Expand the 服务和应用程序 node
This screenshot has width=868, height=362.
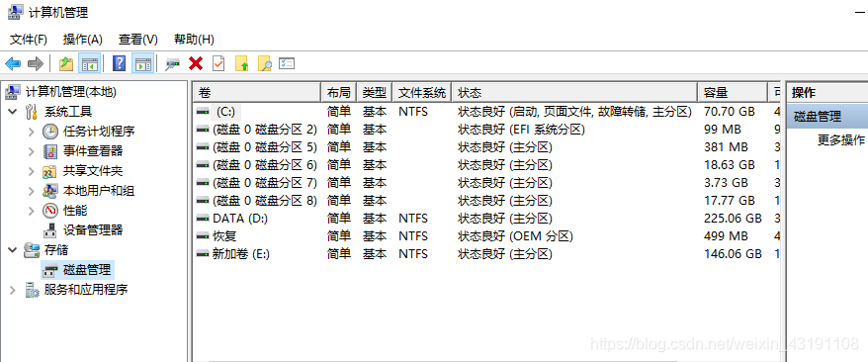coord(12,290)
